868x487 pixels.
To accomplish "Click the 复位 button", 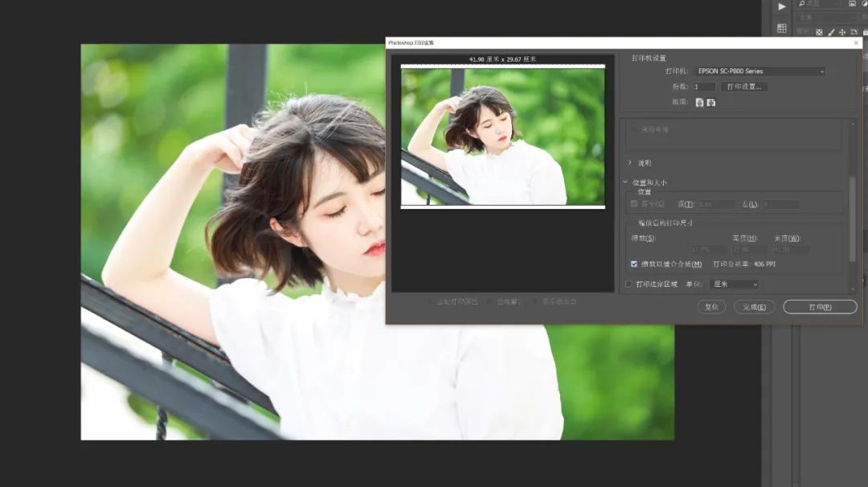I will click(x=710, y=306).
